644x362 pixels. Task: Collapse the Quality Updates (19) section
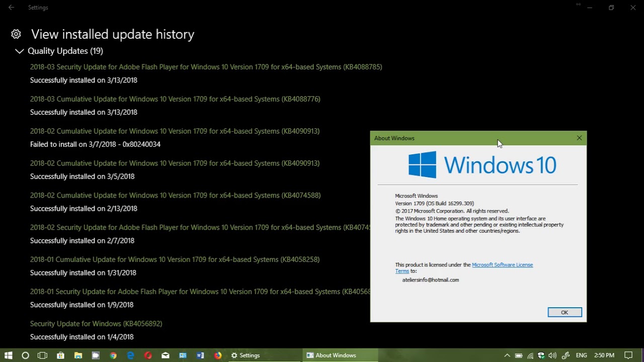[x=19, y=51]
